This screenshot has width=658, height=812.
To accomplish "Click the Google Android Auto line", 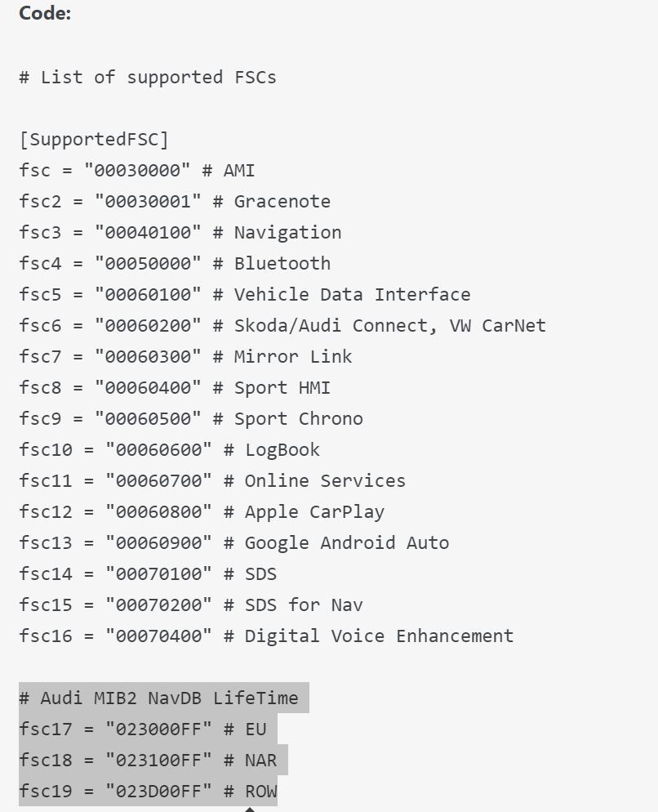I will click(234, 543).
